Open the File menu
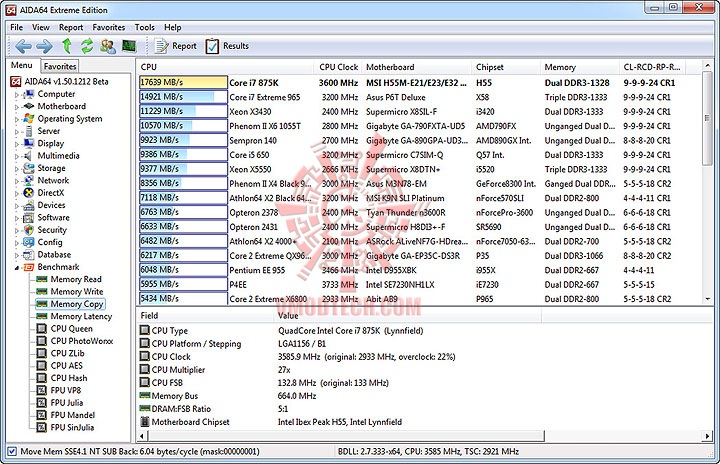 tap(17, 28)
